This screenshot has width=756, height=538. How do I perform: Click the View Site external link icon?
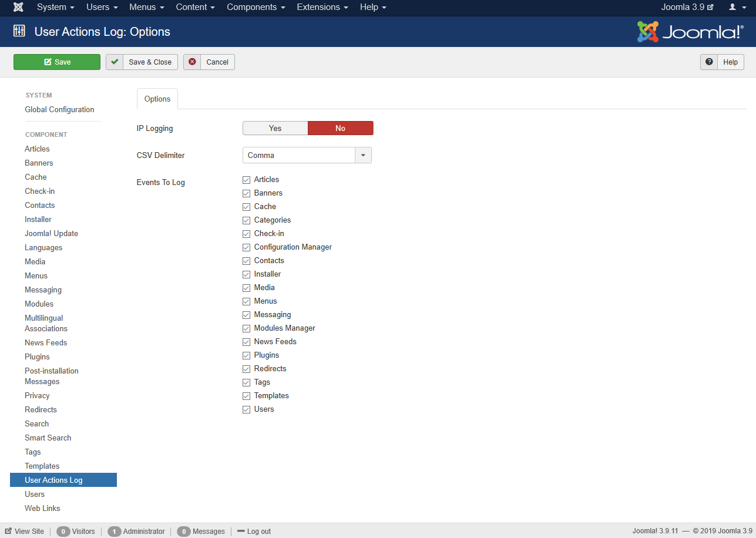tap(9, 531)
